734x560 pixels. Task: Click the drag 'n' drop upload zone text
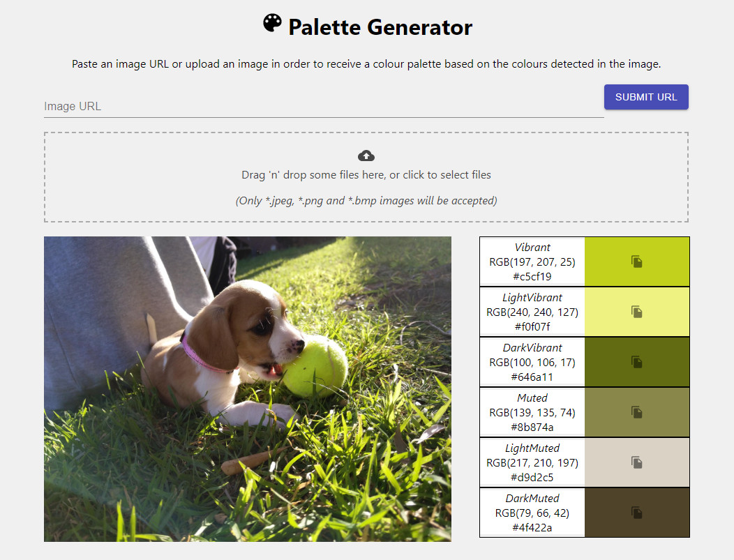(x=366, y=175)
